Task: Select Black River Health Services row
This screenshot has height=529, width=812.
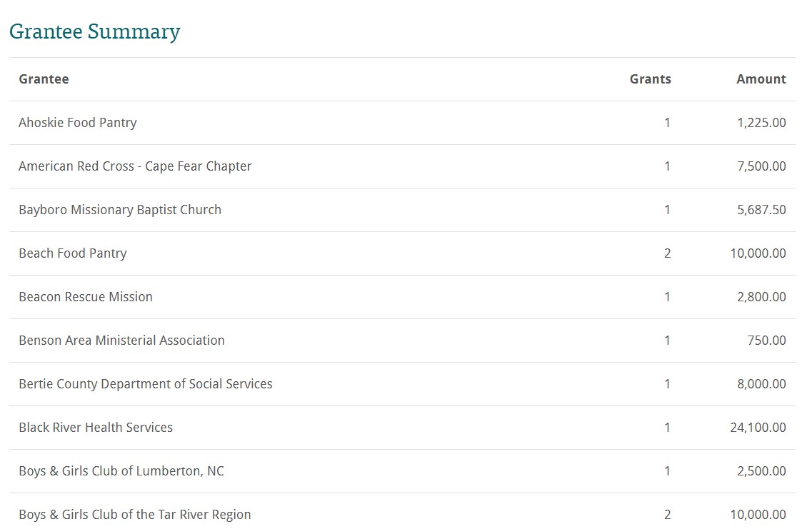Action: pyautogui.click(x=402, y=428)
